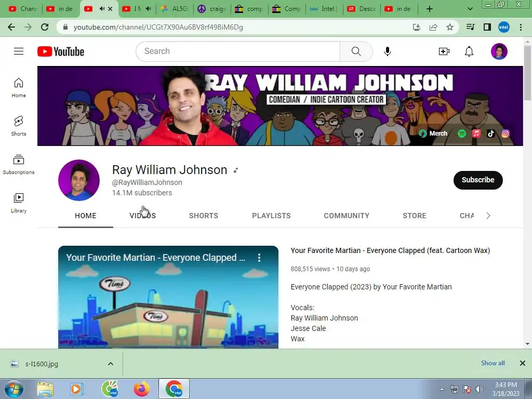This screenshot has height=399, width=532.
Task: Open the media control icon in Chrome toolbar
Action: pyautogui.click(x=470, y=27)
